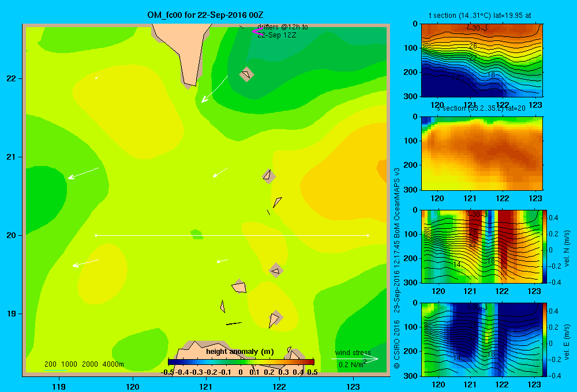The image size is (577, 392).
Task: Open the temperature section plot
Action: click(482, 61)
